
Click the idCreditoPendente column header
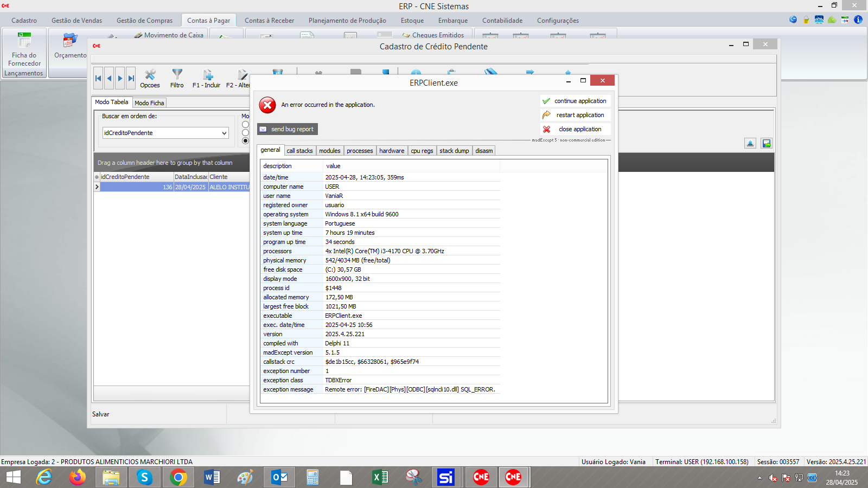[x=136, y=177]
